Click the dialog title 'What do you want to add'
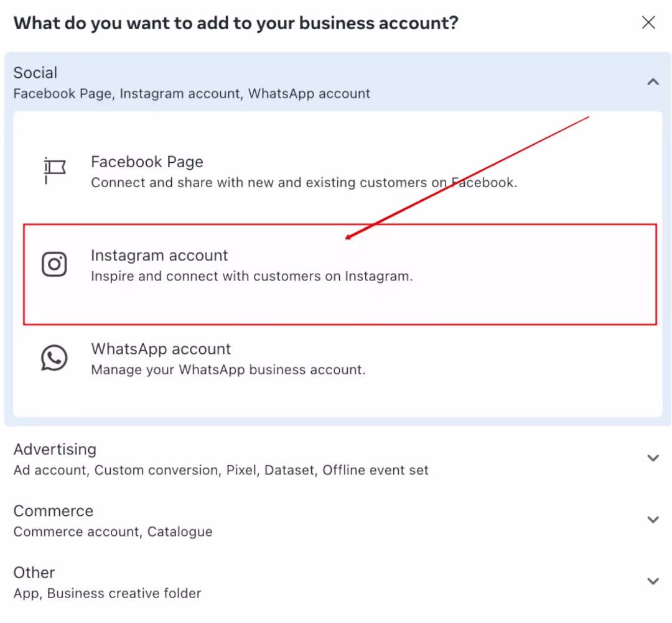This screenshot has width=672, height=623. 236,23
